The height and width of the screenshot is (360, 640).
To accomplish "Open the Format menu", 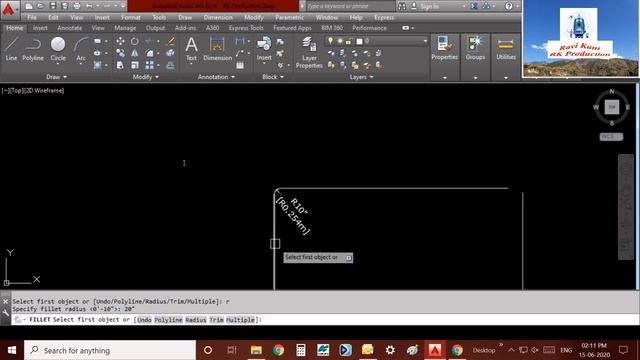I will point(131,18).
